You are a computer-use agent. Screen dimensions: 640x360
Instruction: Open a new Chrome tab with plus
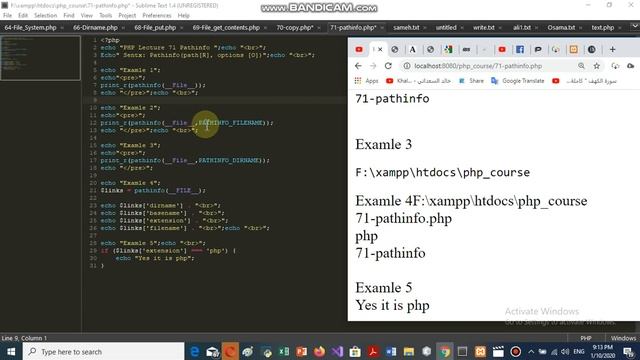[612, 49]
